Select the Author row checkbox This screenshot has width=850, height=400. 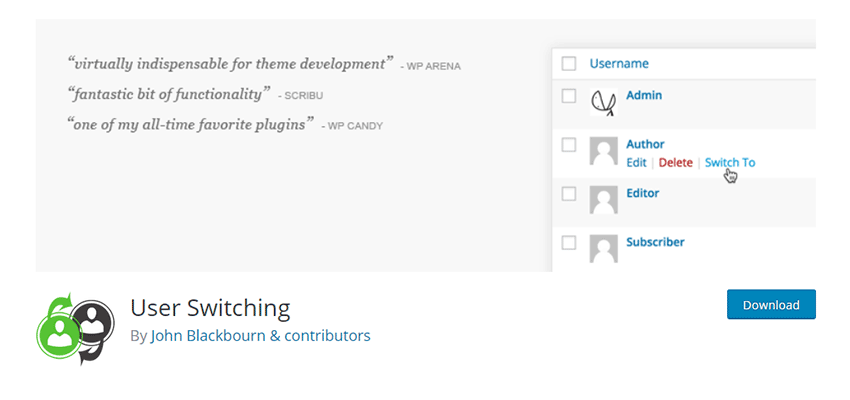569,145
